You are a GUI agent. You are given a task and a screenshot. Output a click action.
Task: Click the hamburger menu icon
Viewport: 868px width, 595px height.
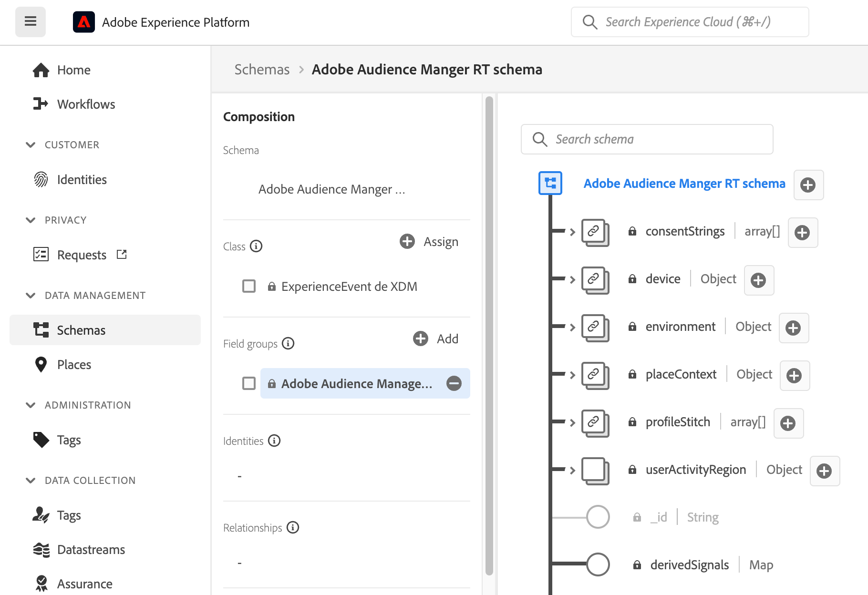[x=31, y=22]
